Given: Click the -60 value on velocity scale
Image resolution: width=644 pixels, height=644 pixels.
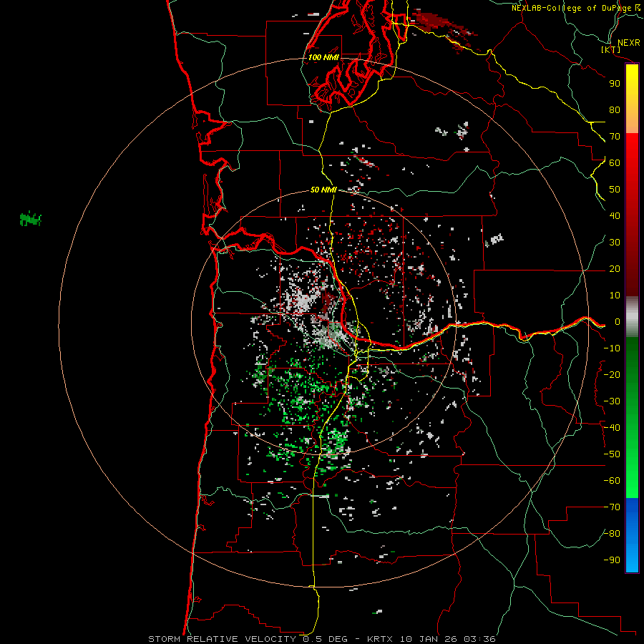Looking at the screenshot, I should pyautogui.click(x=612, y=481).
